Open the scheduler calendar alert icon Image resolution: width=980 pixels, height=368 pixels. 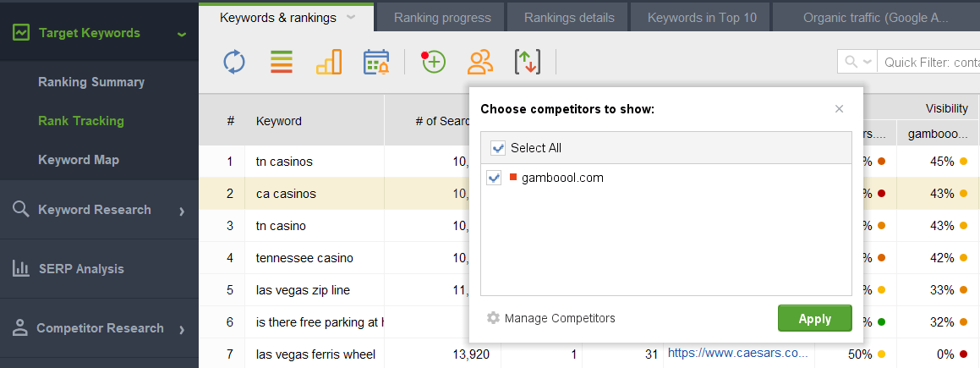click(376, 63)
